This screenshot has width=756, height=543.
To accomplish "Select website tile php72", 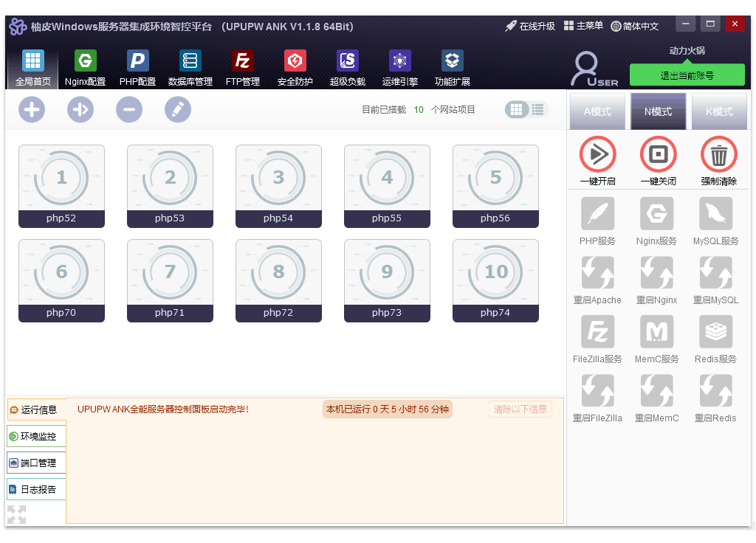I will (x=278, y=280).
